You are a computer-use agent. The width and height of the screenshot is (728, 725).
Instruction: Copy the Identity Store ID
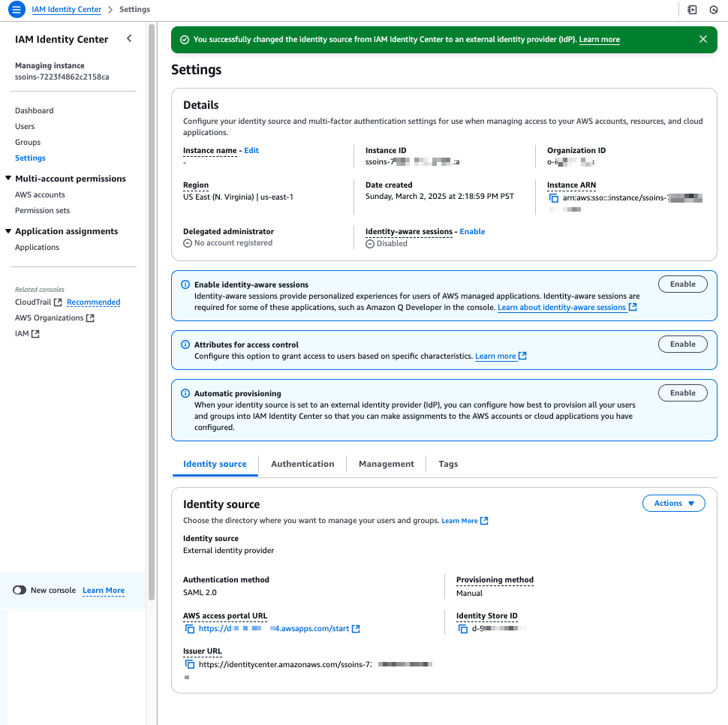pyautogui.click(x=462, y=628)
